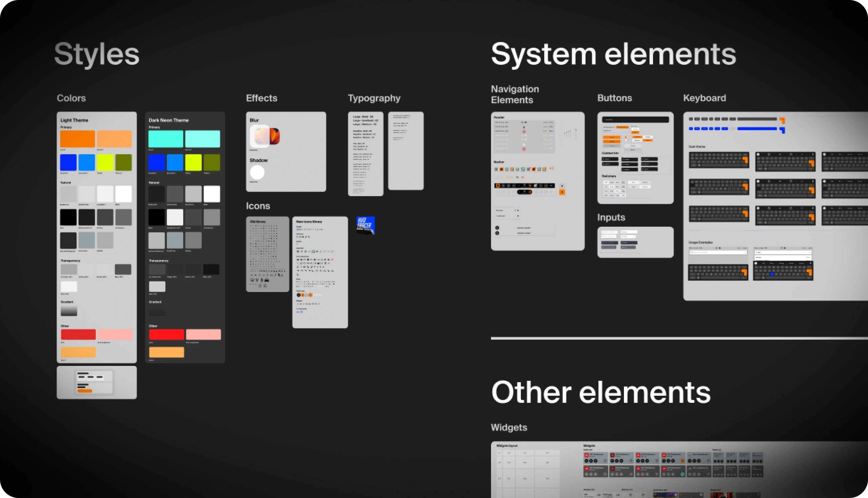
Task: Click the orange blurred app icon under Blur
Action: tap(275, 136)
